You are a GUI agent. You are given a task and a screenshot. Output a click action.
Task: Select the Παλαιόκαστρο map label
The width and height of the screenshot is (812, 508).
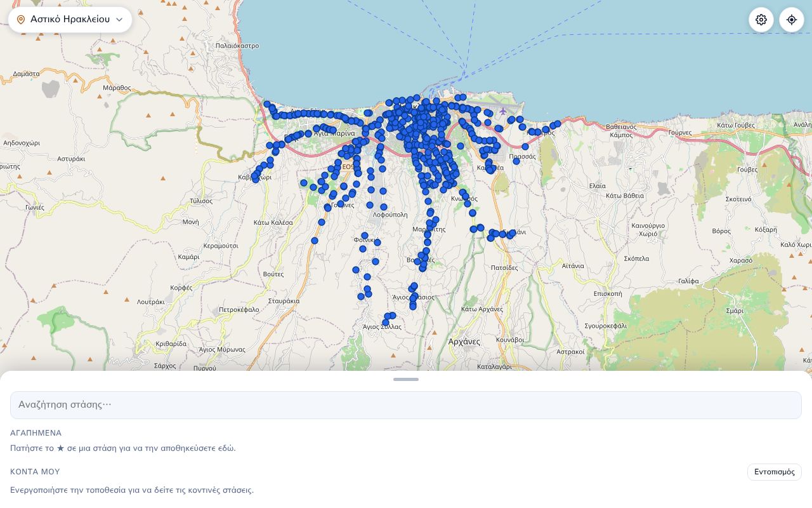click(x=237, y=46)
